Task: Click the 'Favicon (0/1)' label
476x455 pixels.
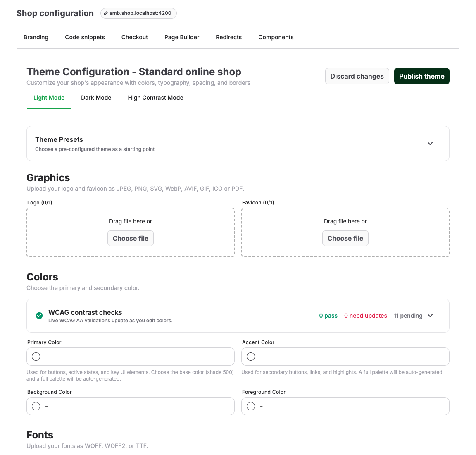Action: (258, 203)
